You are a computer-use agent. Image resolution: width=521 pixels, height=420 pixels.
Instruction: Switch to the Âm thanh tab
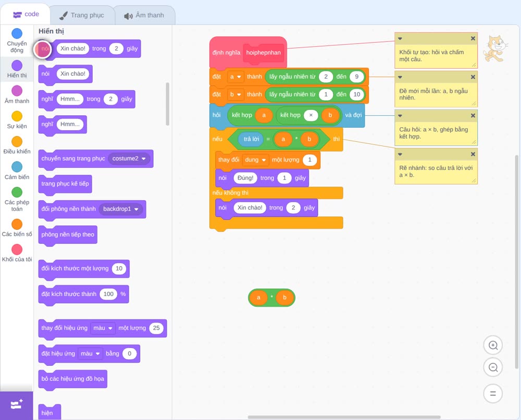[x=144, y=15]
